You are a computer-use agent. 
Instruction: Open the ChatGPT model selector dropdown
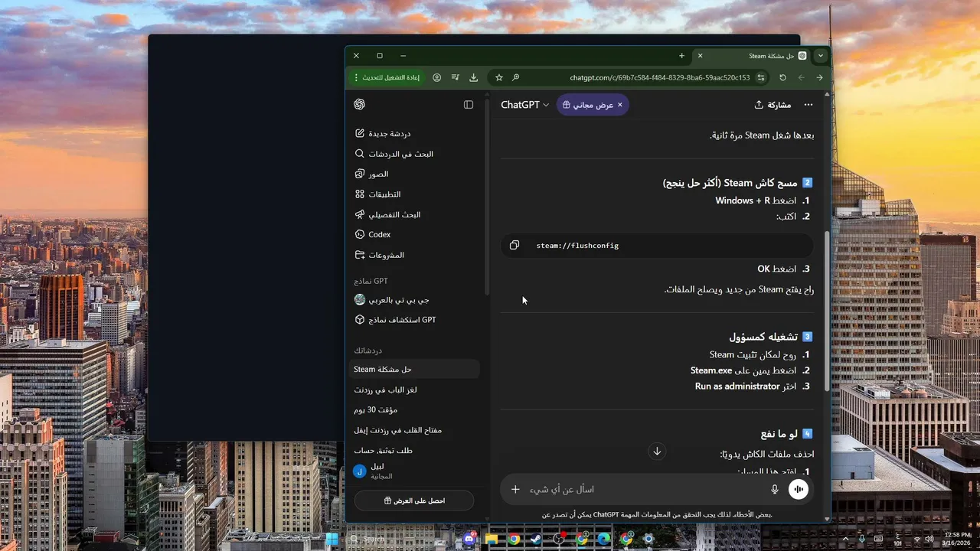tap(525, 105)
